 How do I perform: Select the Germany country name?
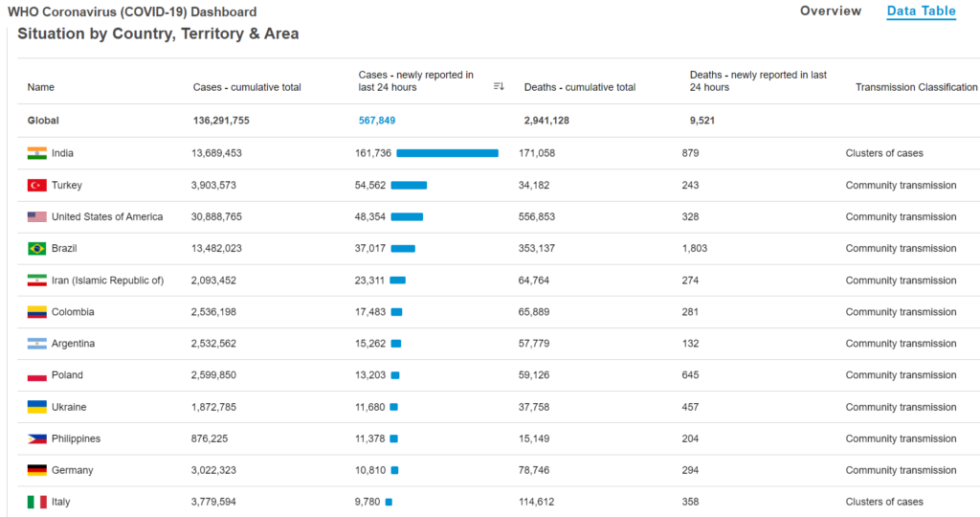tap(72, 470)
